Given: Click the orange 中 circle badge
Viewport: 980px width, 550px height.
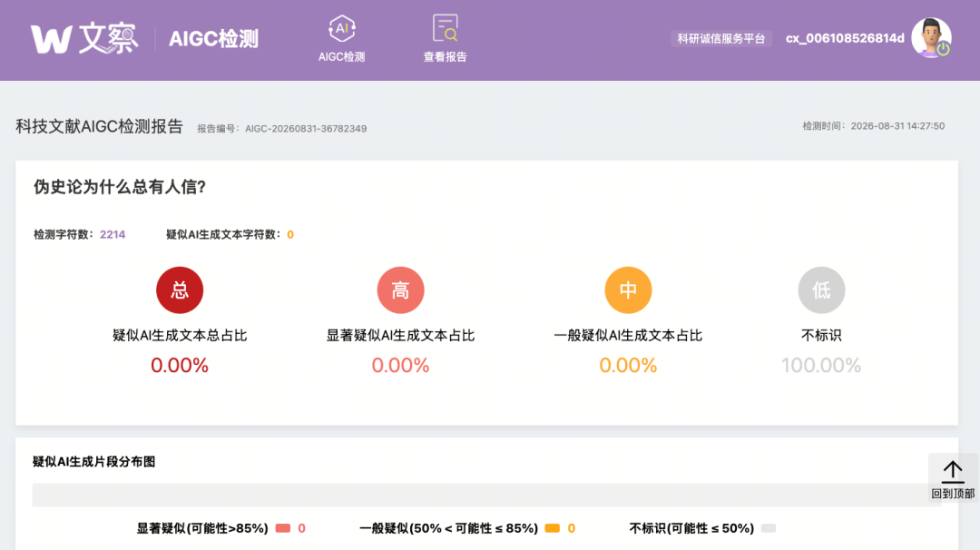Looking at the screenshot, I should (x=628, y=290).
